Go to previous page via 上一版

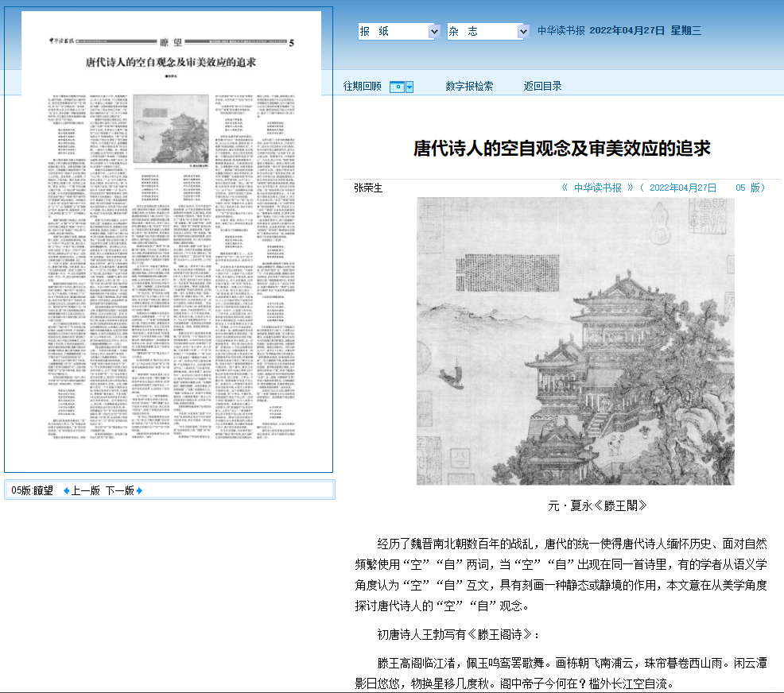click(86, 490)
